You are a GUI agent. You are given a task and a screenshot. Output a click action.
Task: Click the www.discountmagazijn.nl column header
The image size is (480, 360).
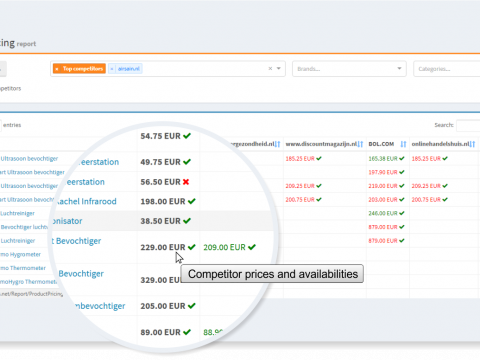321,144
